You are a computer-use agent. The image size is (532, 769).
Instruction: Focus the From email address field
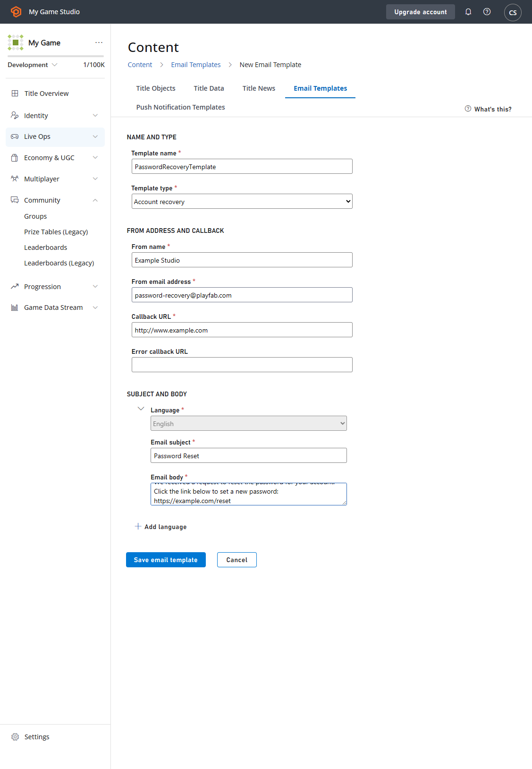coord(242,295)
